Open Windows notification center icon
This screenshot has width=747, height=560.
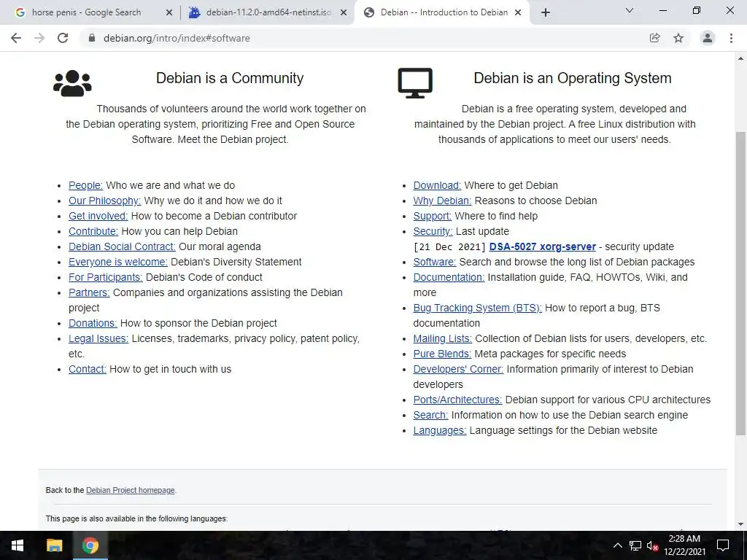[723, 545]
